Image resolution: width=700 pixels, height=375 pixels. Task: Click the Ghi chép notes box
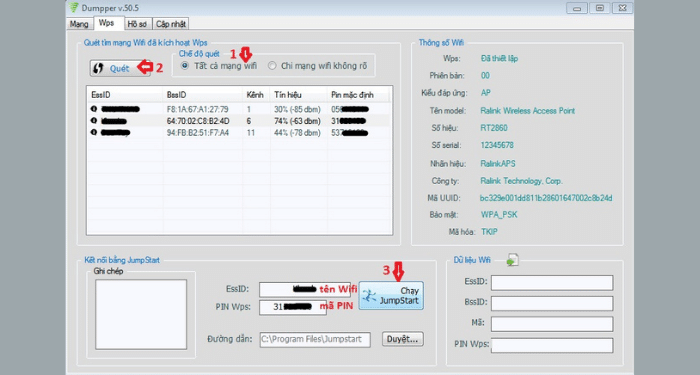pyautogui.click(x=141, y=314)
